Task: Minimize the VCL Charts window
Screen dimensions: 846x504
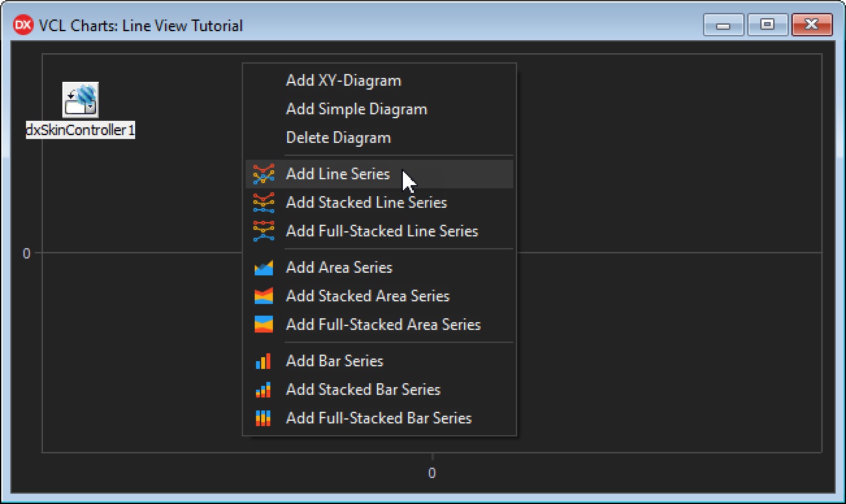Action: (x=723, y=25)
